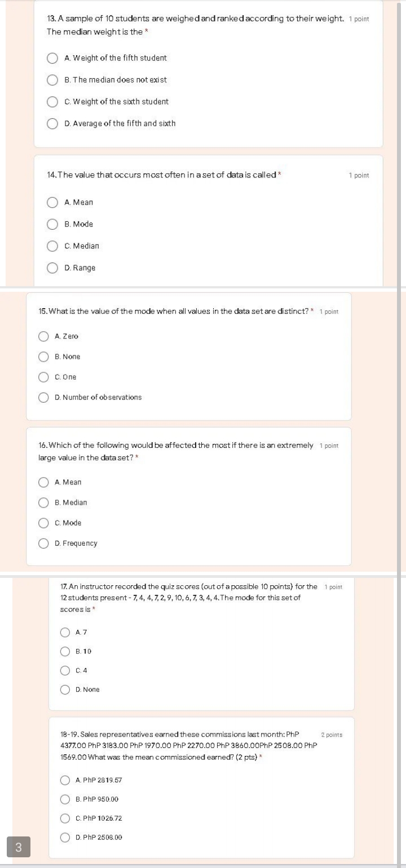Click the right-side scrollbar track
Image resolution: width=406 pixels, height=868 pixels.
pos(401,434)
